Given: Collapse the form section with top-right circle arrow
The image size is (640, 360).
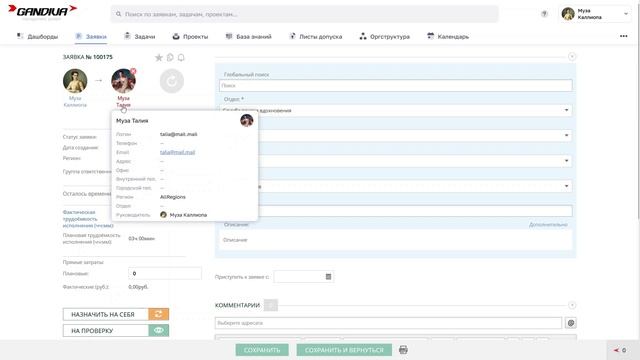Looking at the screenshot, I should (x=572, y=56).
